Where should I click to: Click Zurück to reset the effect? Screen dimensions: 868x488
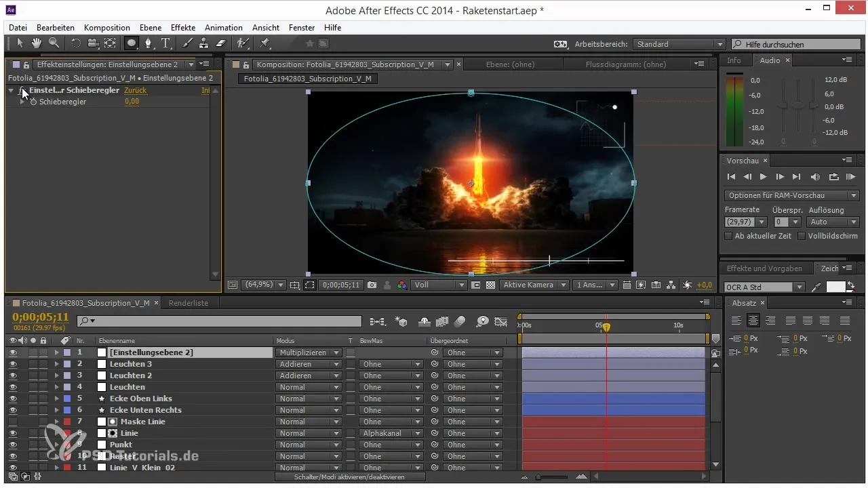135,90
